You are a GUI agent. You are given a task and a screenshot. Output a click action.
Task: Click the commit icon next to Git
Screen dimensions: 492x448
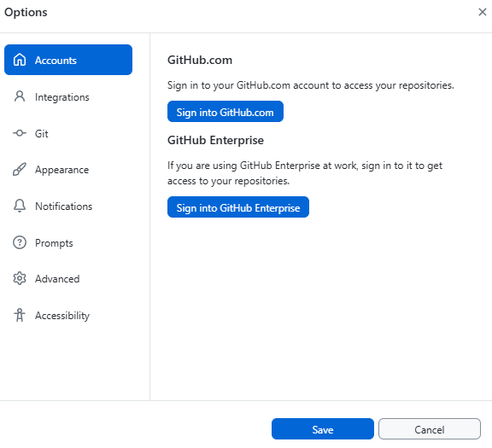click(20, 133)
